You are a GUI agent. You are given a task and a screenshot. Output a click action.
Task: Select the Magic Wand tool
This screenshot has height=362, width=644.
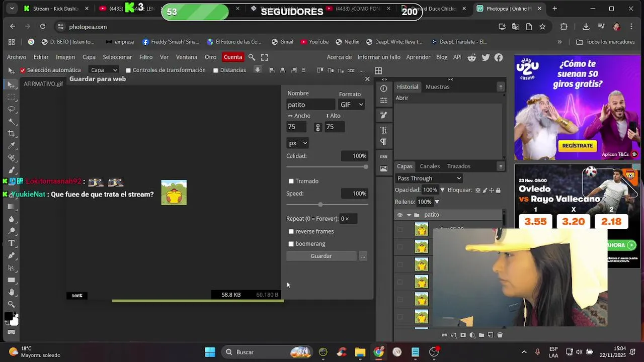(x=12, y=121)
